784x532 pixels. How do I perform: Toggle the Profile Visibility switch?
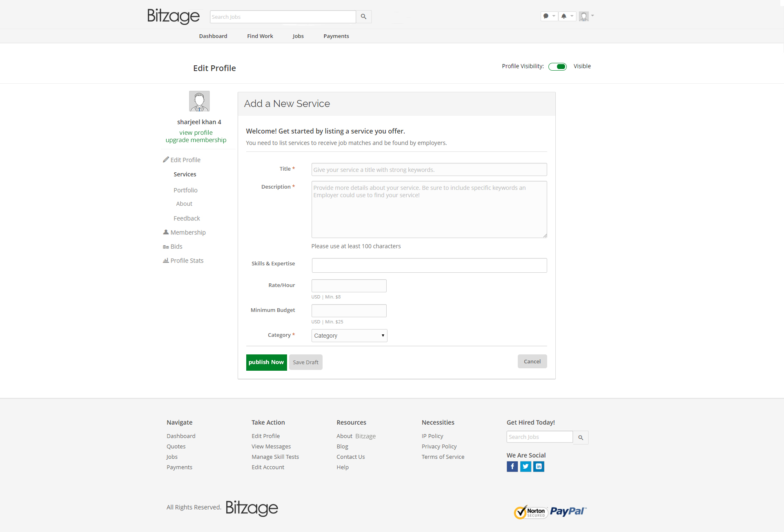point(557,67)
